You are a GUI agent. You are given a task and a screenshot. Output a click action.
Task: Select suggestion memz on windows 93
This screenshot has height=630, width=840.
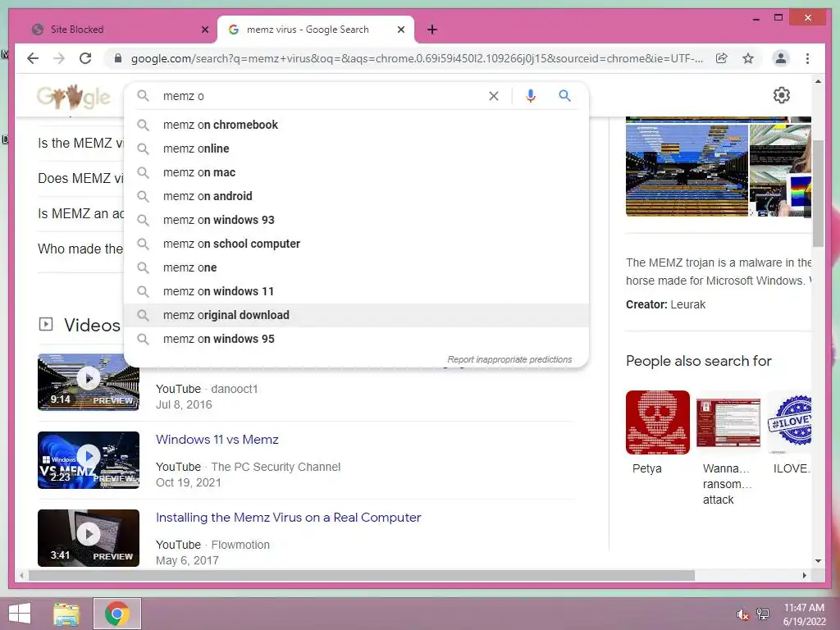pos(356,220)
